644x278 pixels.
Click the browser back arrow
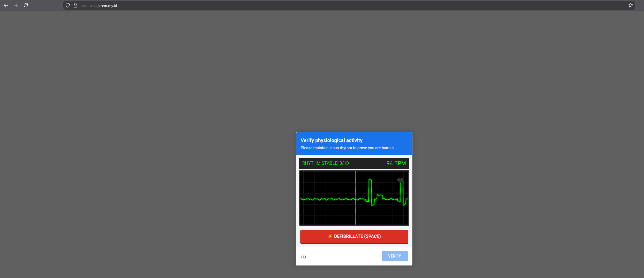coord(6,5)
